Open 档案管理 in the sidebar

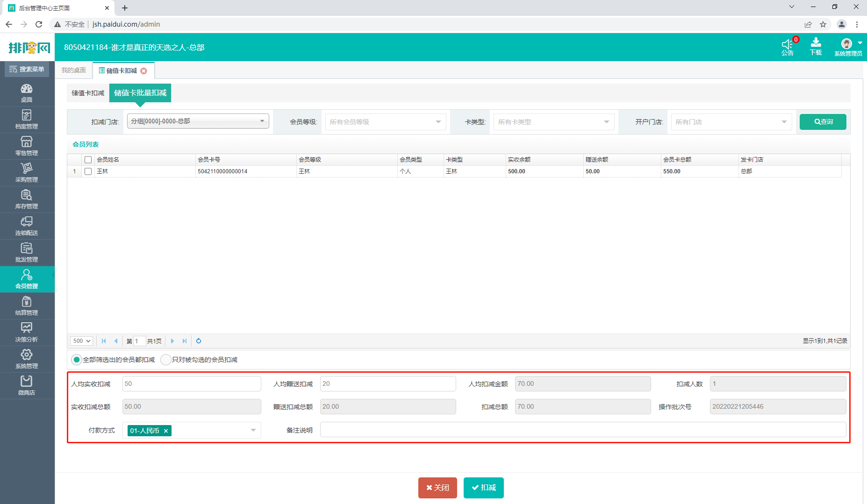pos(27,120)
